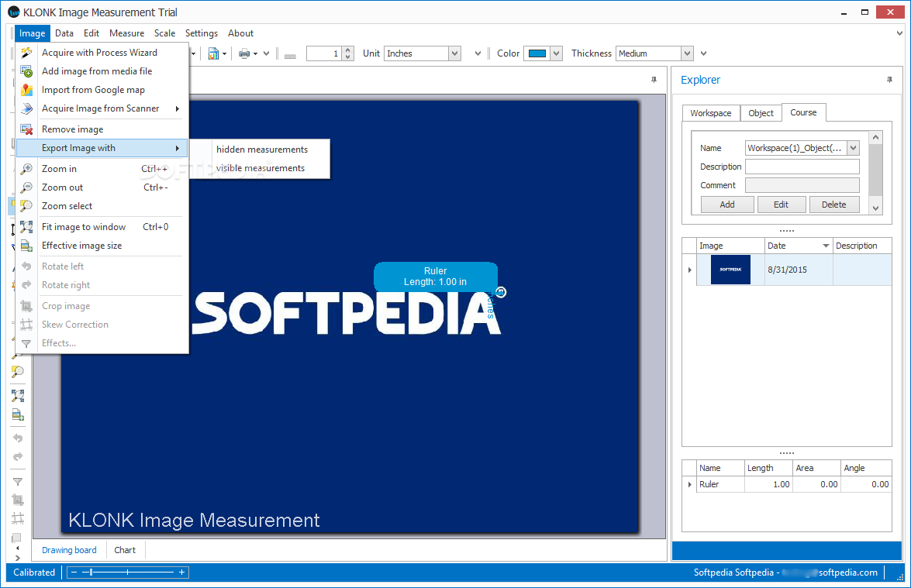
Task: Click the ruler icon beside the number field
Action: (291, 56)
